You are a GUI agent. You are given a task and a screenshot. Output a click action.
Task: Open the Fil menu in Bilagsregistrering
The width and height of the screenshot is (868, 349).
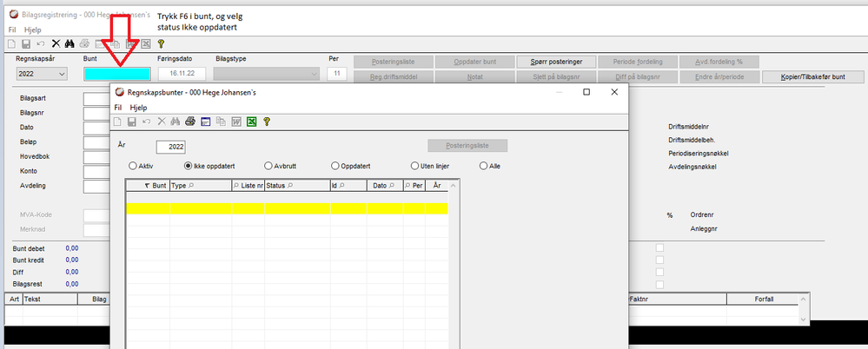point(12,30)
